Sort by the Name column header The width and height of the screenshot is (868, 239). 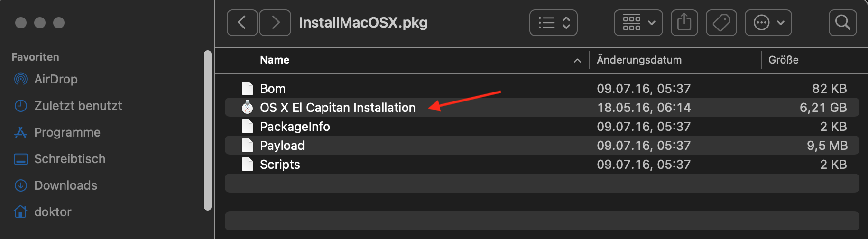point(275,60)
